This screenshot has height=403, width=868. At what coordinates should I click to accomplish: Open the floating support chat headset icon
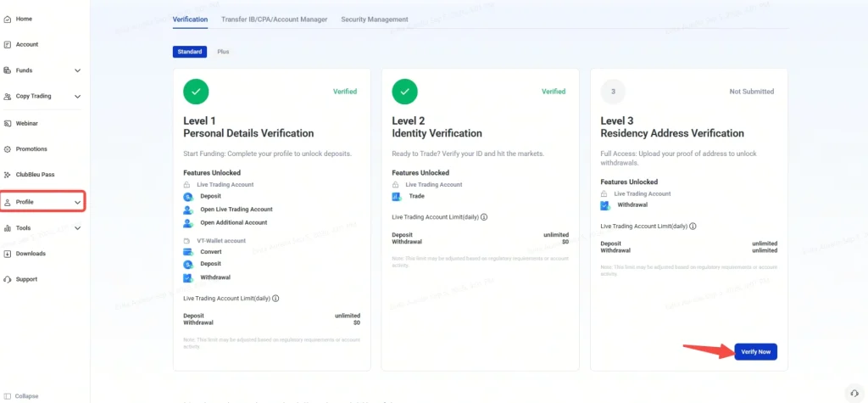tap(854, 393)
